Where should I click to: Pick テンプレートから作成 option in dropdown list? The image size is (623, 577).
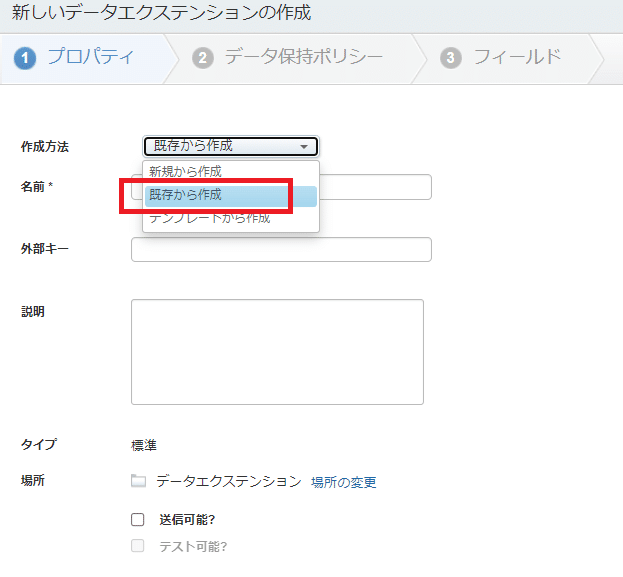(x=230, y=219)
